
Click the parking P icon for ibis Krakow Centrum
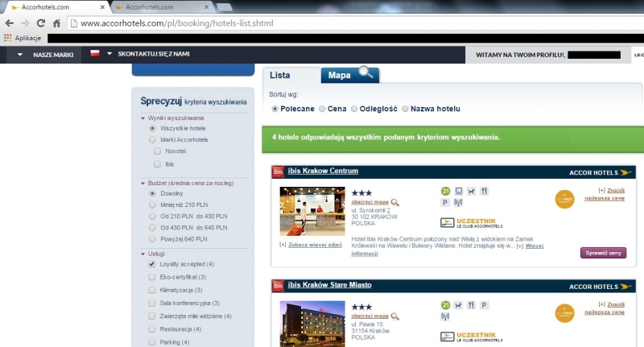[x=445, y=202]
